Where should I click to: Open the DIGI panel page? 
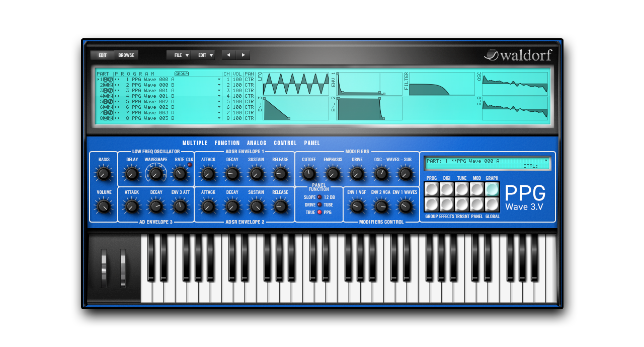pos(447,189)
